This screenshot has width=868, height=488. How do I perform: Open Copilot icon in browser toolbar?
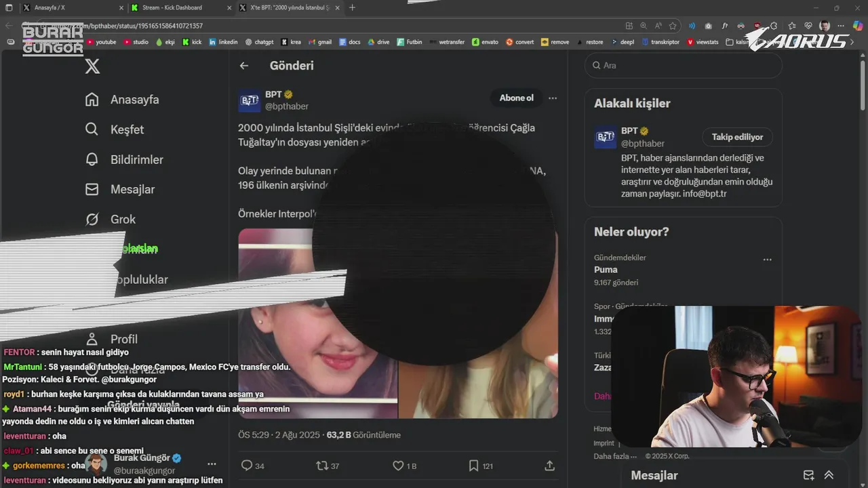tap(858, 26)
